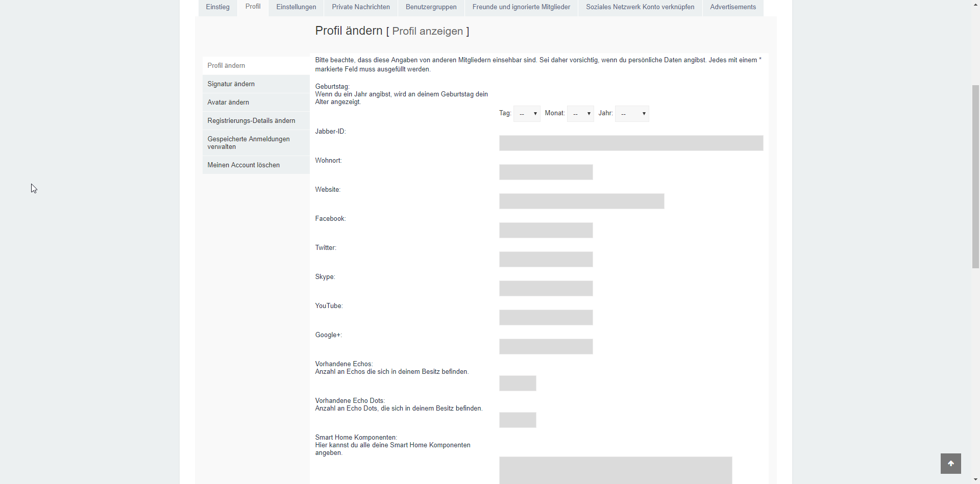The height and width of the screenshot is (484, 980).
Task: Open the Tag (day) dropdown
Action: click(527, 114)
